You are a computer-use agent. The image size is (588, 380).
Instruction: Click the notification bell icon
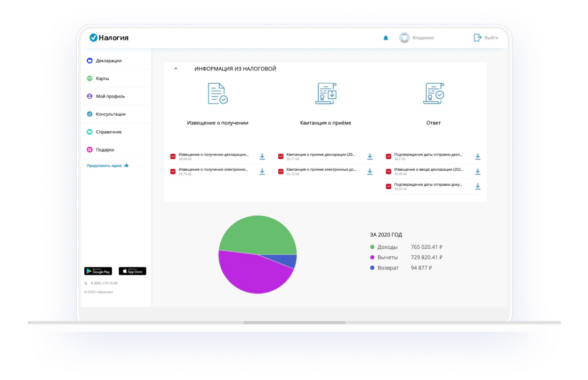386,38
